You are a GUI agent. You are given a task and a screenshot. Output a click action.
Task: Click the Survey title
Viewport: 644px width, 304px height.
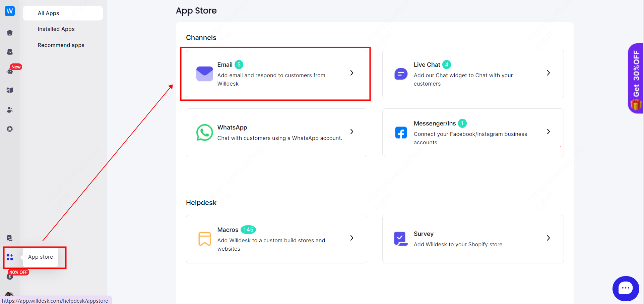pyautogui.click(x=424, y=234)
